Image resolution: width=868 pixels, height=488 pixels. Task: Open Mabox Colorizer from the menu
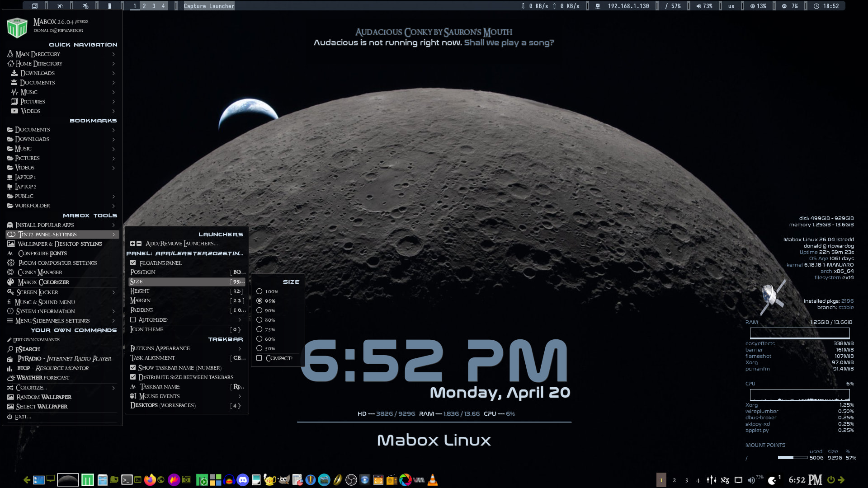point(43,282)
